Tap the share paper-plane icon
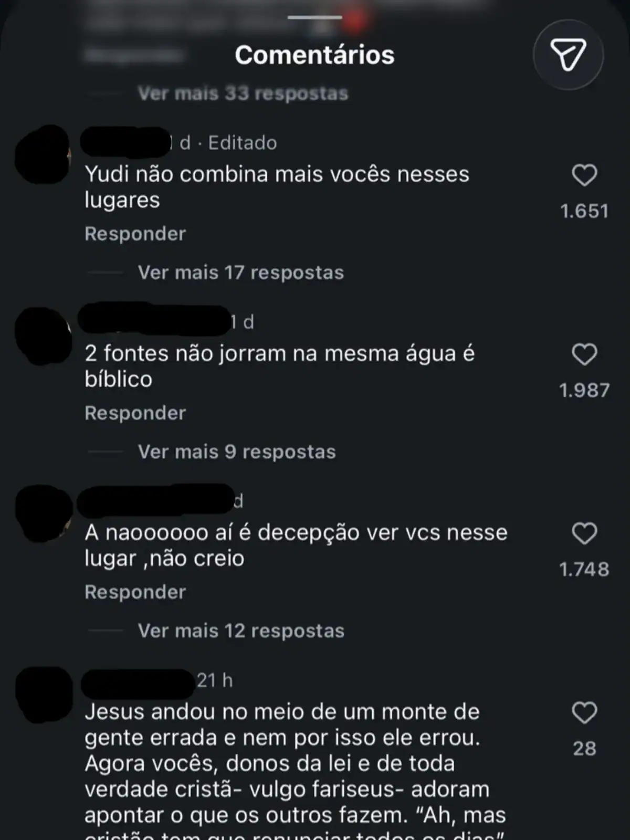Screen dimensions: 630x840 [x=568, y=55]
